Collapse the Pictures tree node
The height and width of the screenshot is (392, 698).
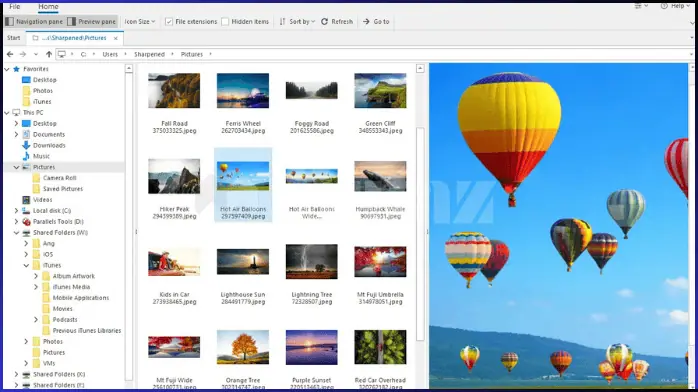[16, 167]
